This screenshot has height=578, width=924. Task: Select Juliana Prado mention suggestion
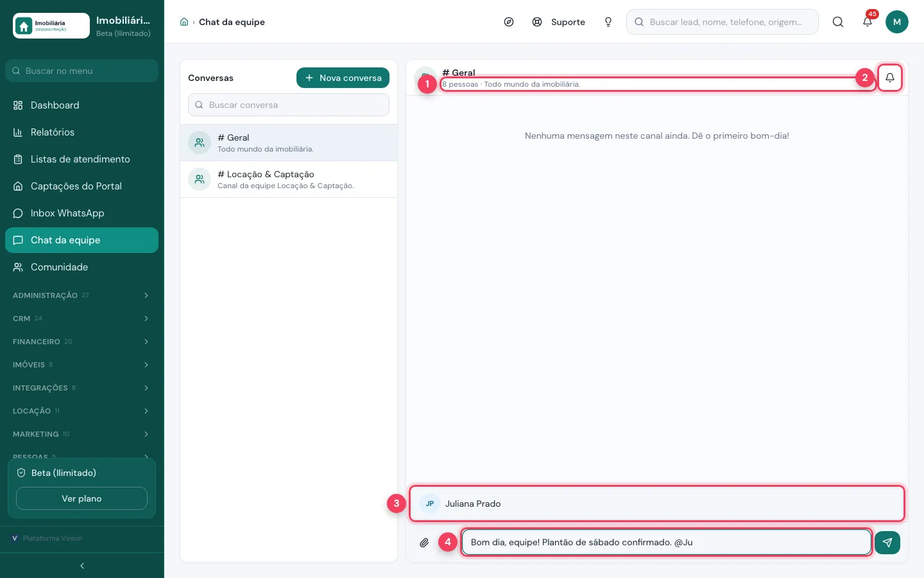pyautogui.click(x=657, y=504)
